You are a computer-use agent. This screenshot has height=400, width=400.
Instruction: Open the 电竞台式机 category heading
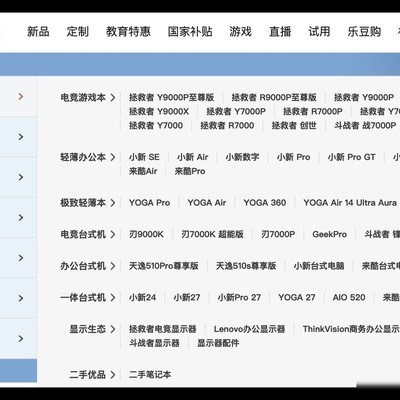pos(83,234)
